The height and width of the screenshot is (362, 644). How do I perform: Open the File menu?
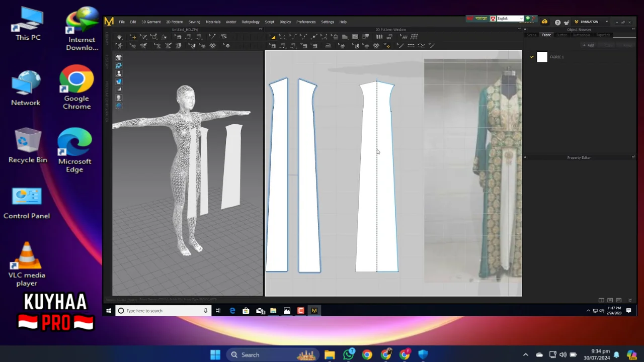[x=122, y=22]
